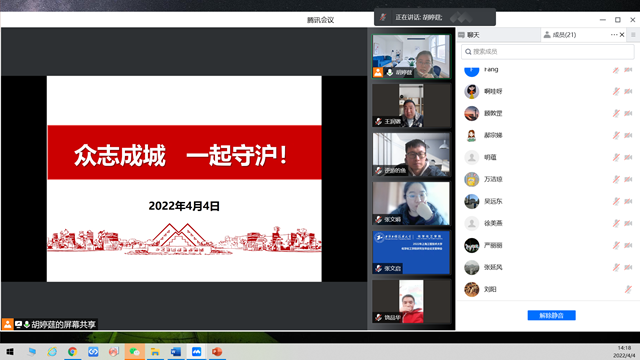Open Tencent Meeting icon in the taskbar
The height and width of the screenshot is (360, 640).
click(196, 351)
